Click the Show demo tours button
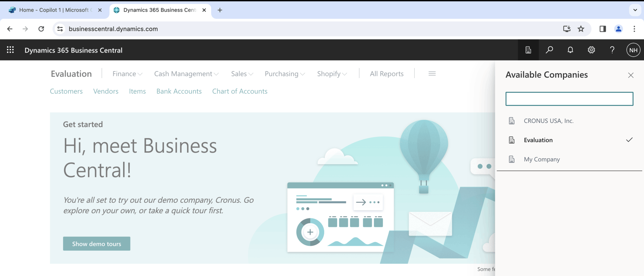This screenshot has width=644, height=276. pos(97,244)
